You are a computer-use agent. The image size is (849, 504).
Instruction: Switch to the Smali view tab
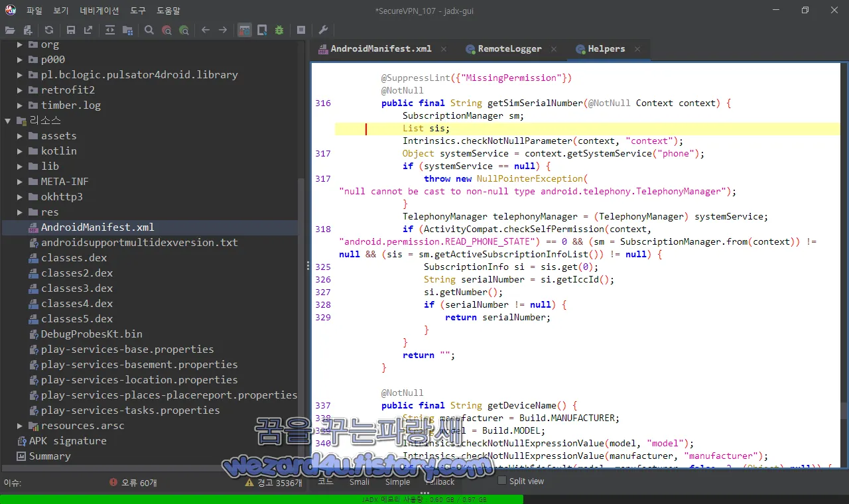click(359, 482)
